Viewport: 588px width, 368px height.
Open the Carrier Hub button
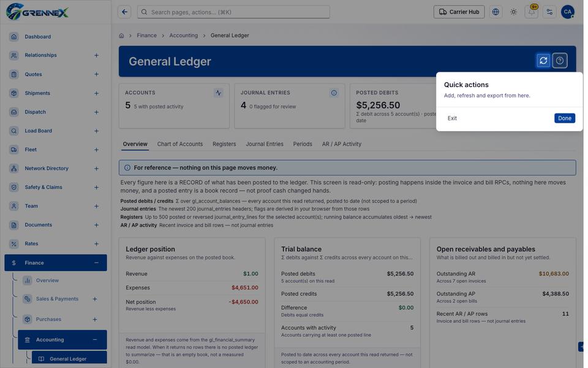(459, 12)
